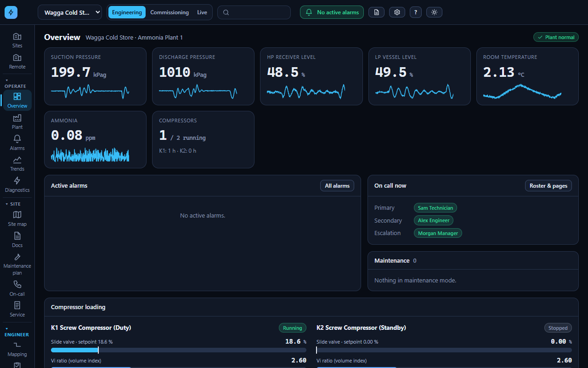Open the Site map page
The image size is (588, 368).
[x=17, y=219]
